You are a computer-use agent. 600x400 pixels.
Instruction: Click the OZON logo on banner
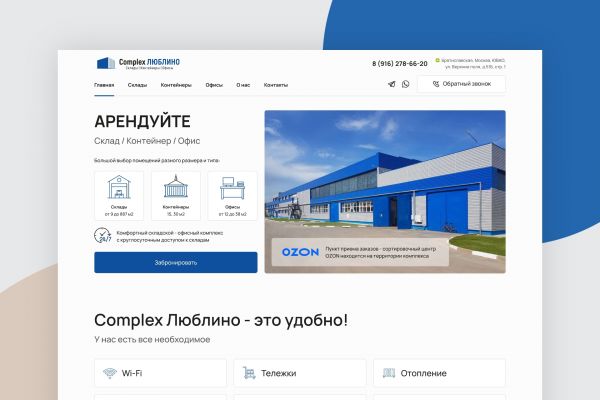[x=300, y=252]
